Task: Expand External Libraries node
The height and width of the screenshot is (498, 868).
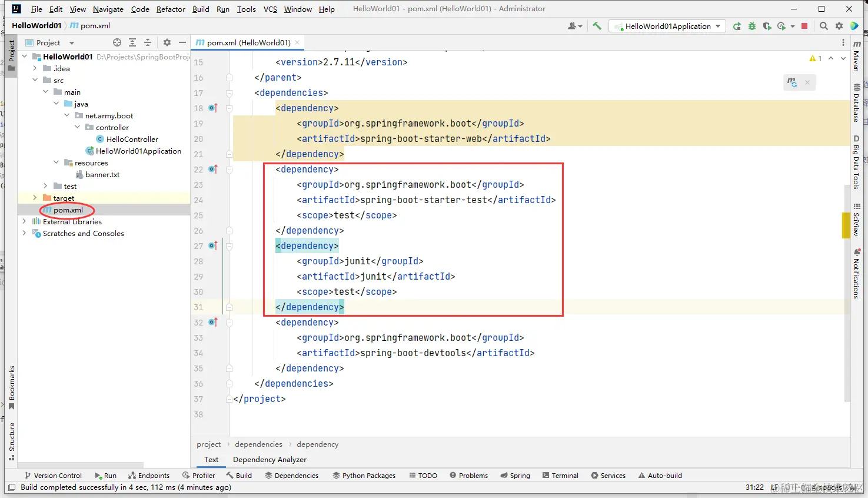Action: pos(25,221)
